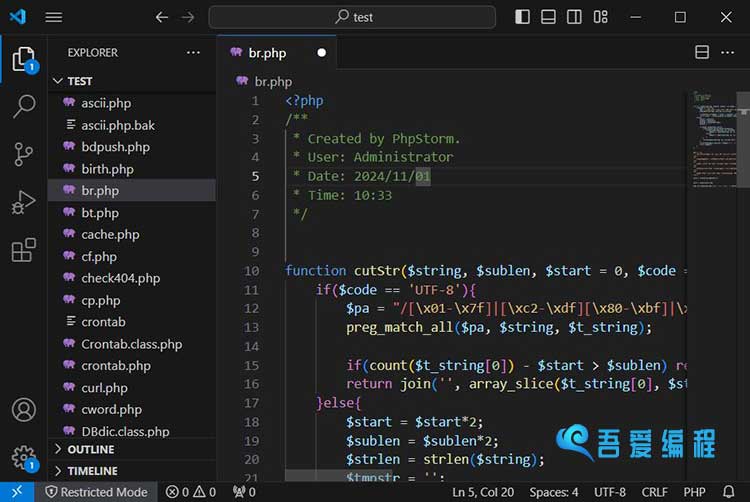Open check404.php in the explorer
Screen dimensions: 750x502
click(132, 278)
